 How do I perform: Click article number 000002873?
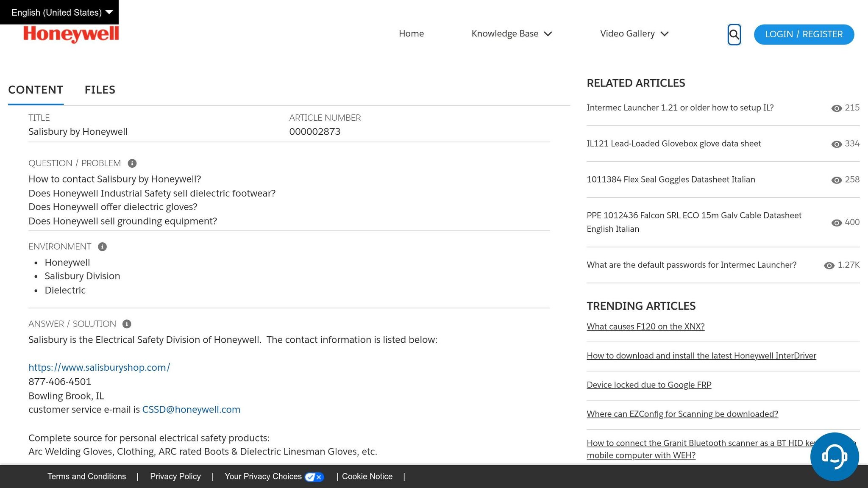tap(315, 132)
